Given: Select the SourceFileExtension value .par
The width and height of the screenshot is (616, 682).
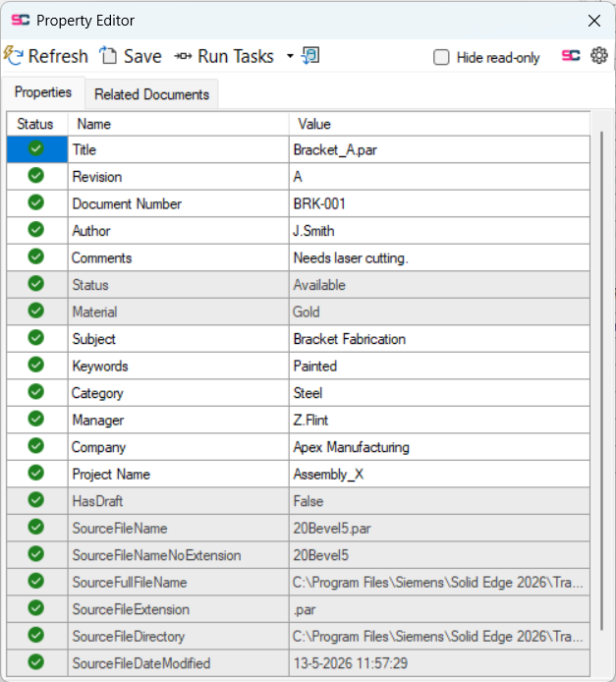Looking at the screenshot, I should (x=439, y=609).
